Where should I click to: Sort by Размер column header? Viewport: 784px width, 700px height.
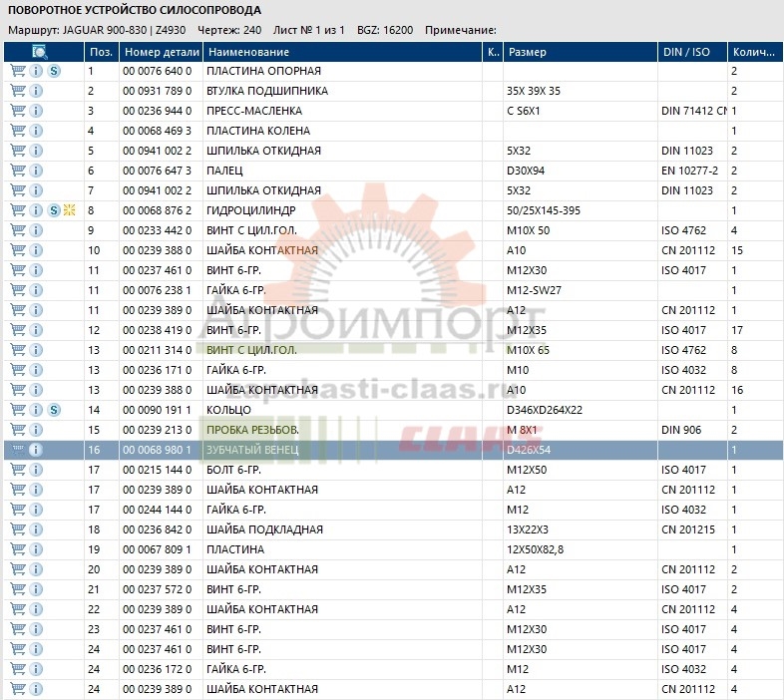click(x=580, y=52)
